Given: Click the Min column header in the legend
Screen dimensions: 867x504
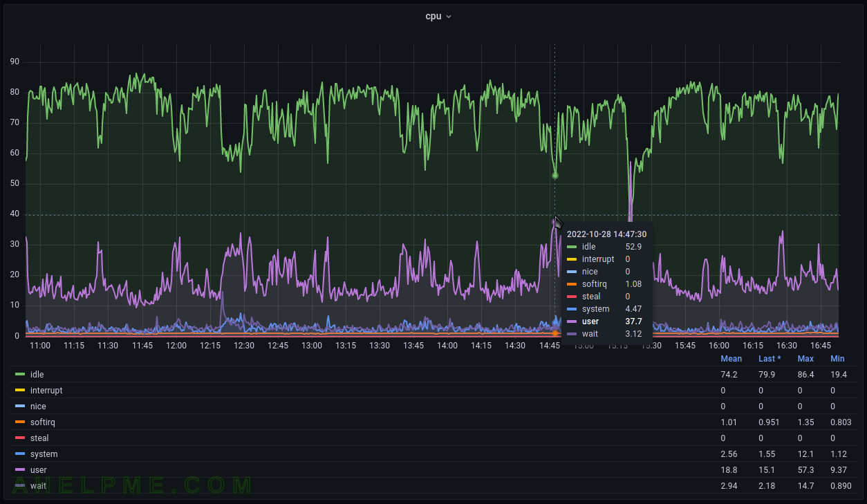Looking at the screenshot, I should coord(837,359).
